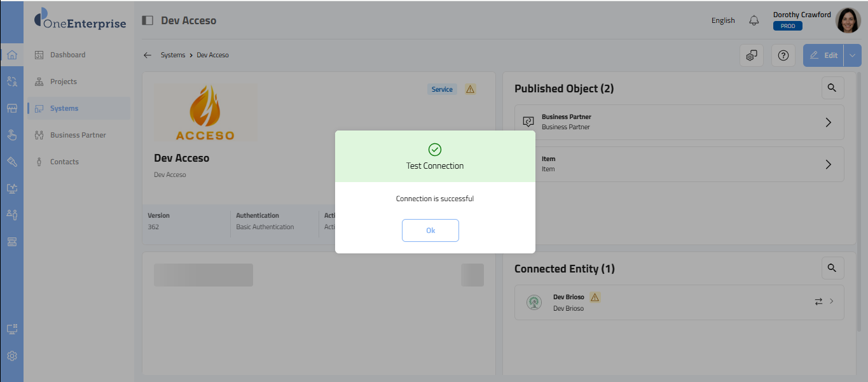Open the notifications bell
868x382 pixels.
[x=754, y=20]
